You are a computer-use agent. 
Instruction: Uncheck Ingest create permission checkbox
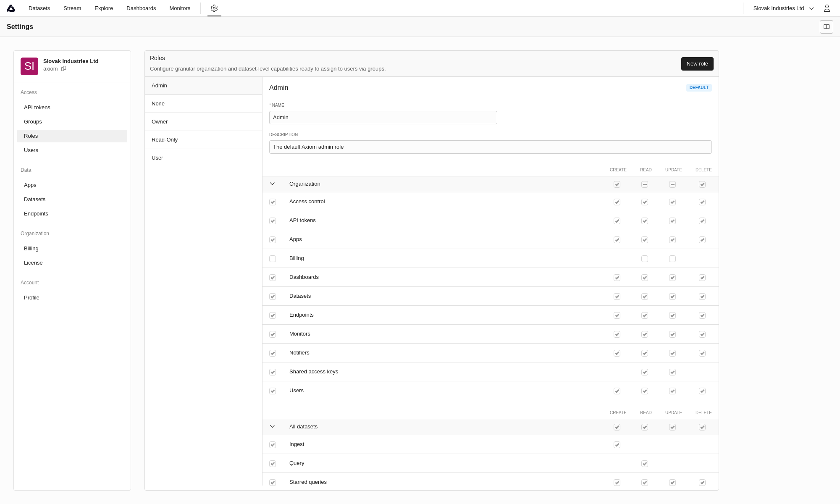[617, 445]
